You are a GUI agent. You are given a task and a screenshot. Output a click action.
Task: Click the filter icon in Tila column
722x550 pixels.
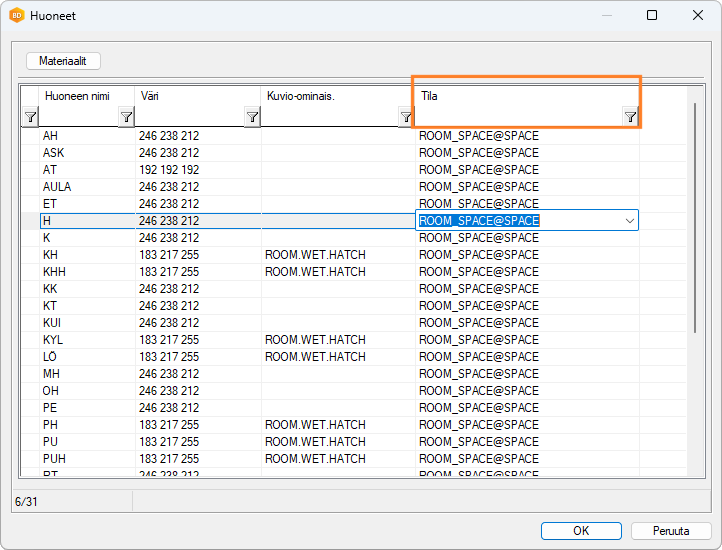coord(630,117)
